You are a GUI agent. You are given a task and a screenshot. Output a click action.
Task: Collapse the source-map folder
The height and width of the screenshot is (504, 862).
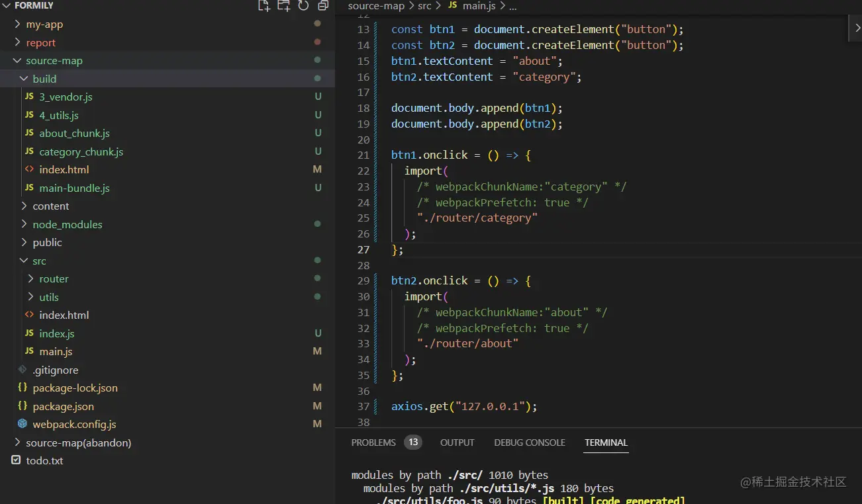(x=17, y=61)
